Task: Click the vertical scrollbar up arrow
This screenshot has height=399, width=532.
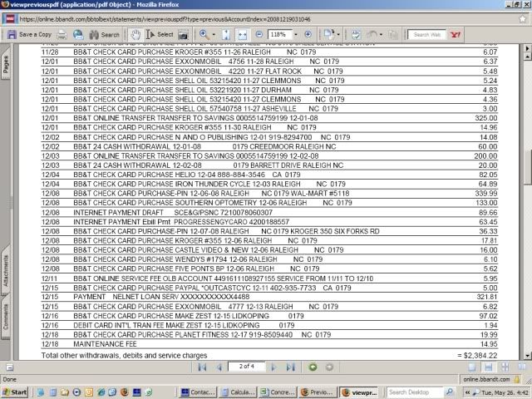Action: (x=527, y=57)
